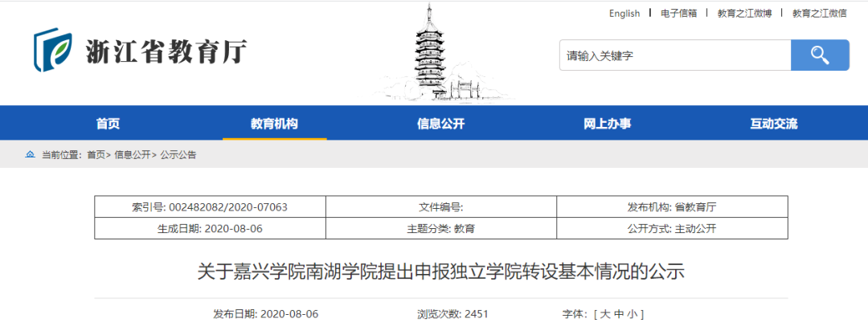Click 首页 in the breadcrumb trail
The height and width of the screenshot is (335, 868).
point(96,154)
